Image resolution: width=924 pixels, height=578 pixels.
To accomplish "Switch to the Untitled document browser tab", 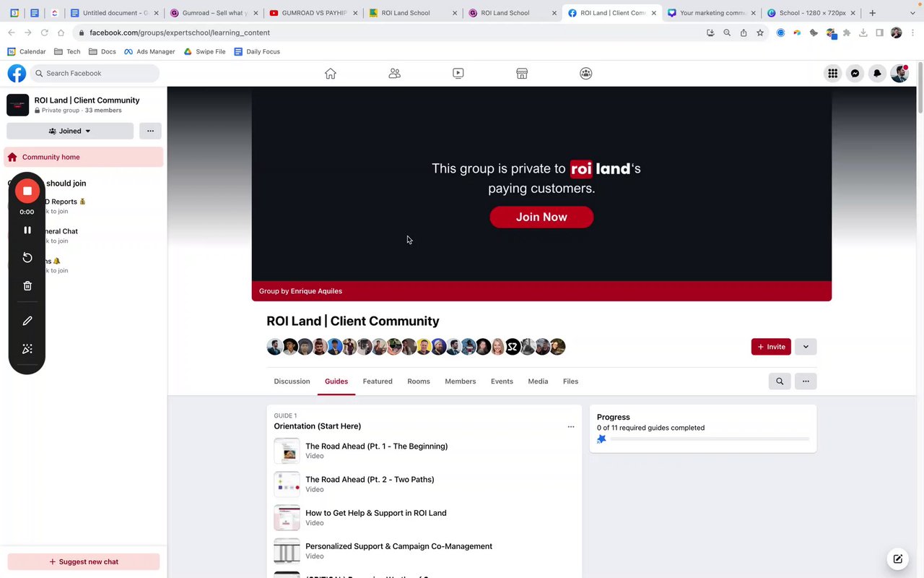I will 114,13.
